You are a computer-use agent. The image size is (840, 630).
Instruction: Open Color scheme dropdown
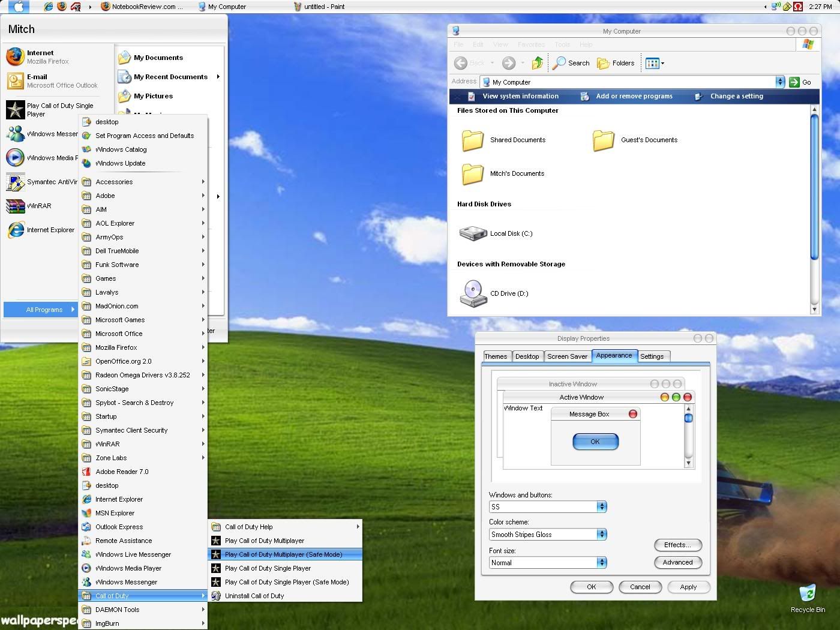click(x=602, y=535)
